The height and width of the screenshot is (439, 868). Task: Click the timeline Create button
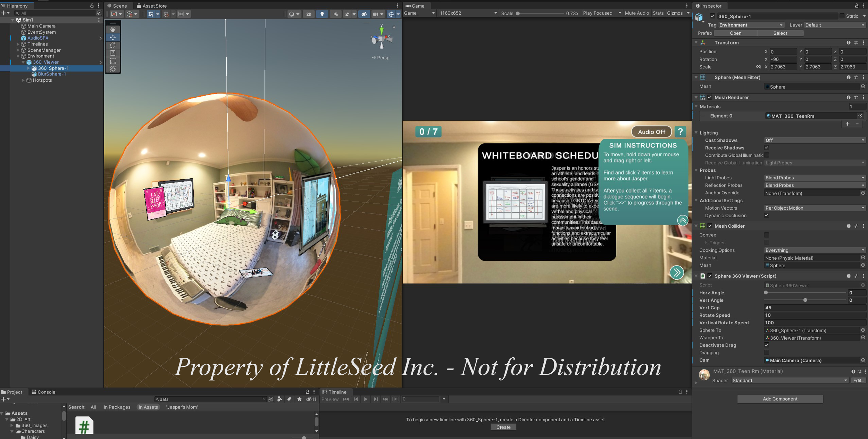[x=503, y=427]
